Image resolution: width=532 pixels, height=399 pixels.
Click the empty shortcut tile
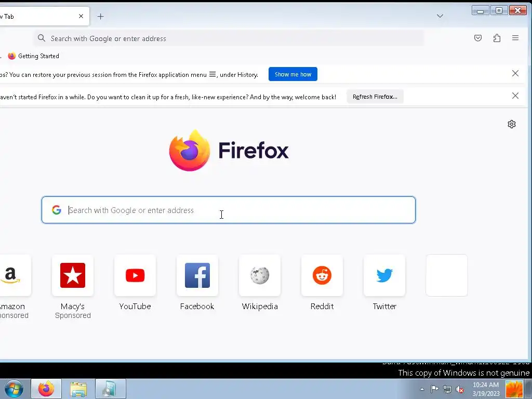(x=446, y=275)
